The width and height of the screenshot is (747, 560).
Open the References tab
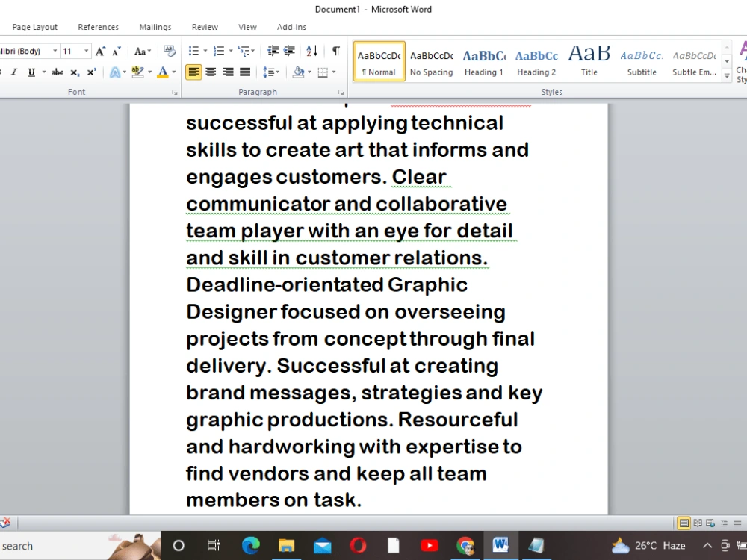98,27
